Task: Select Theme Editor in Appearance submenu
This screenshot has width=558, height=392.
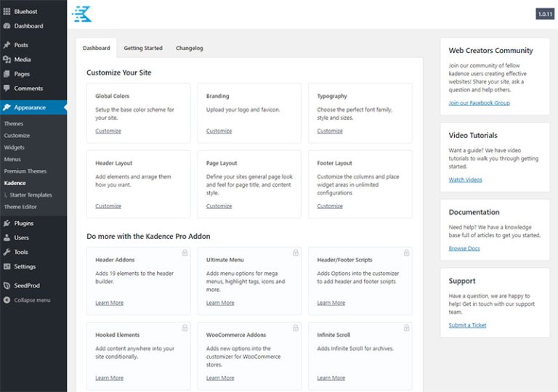Action: (x=20, y=207)
